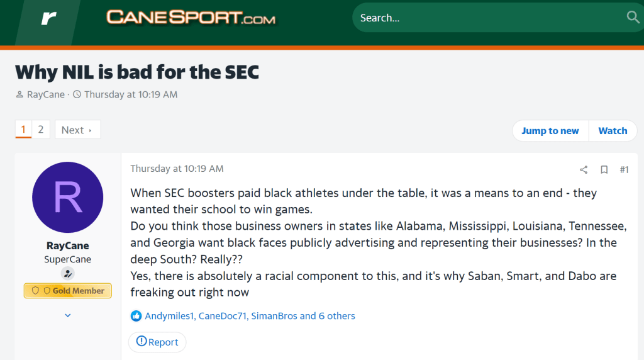Click the Rivals "r" logo icon
Image resolution: width=644 pixels, height=360 pixels.
click(x=48, y=18)
